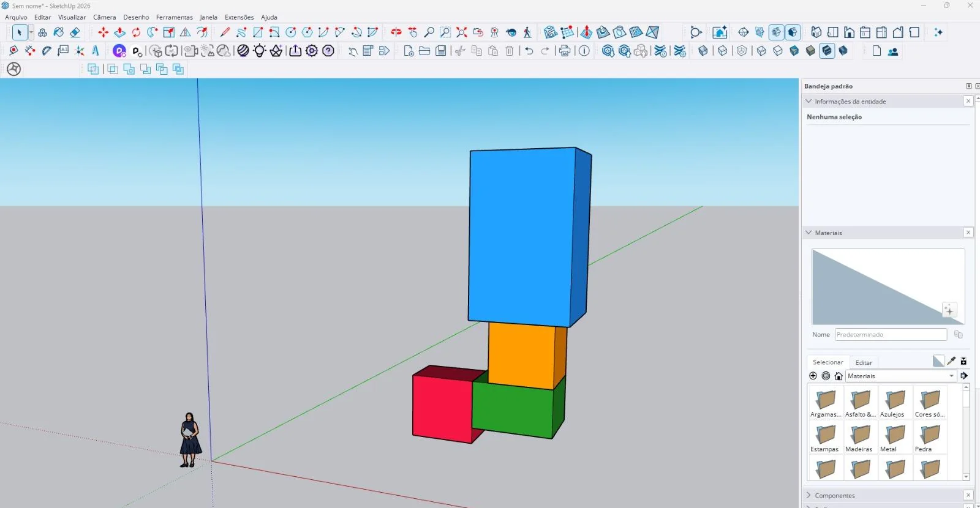Select the Push/Pull tool
980x508 pixels.
119,32
